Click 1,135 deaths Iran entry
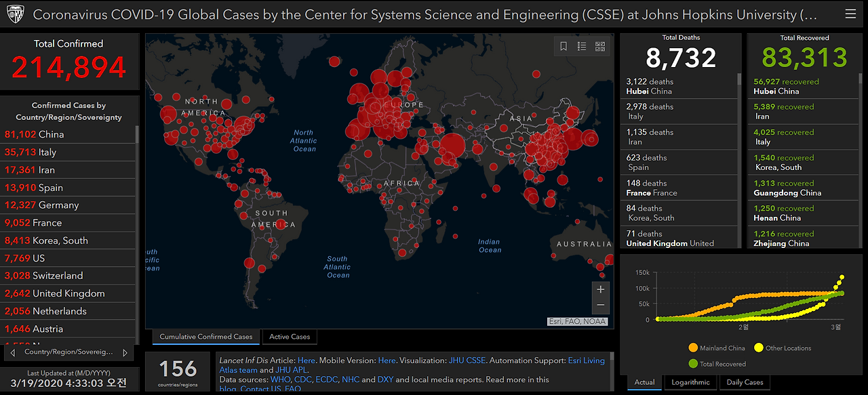 (x=679, y=137)
